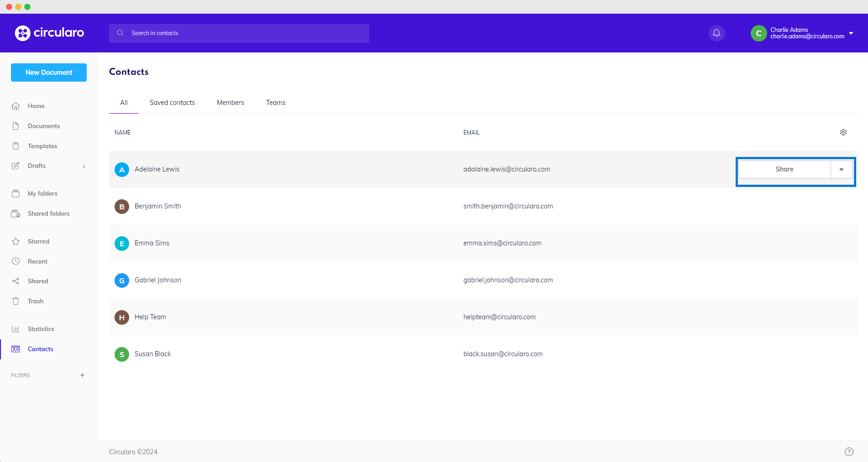Select the Benjamin Smith contact row
This screenshot has height=462, width=868.
[x=157, y=206]
